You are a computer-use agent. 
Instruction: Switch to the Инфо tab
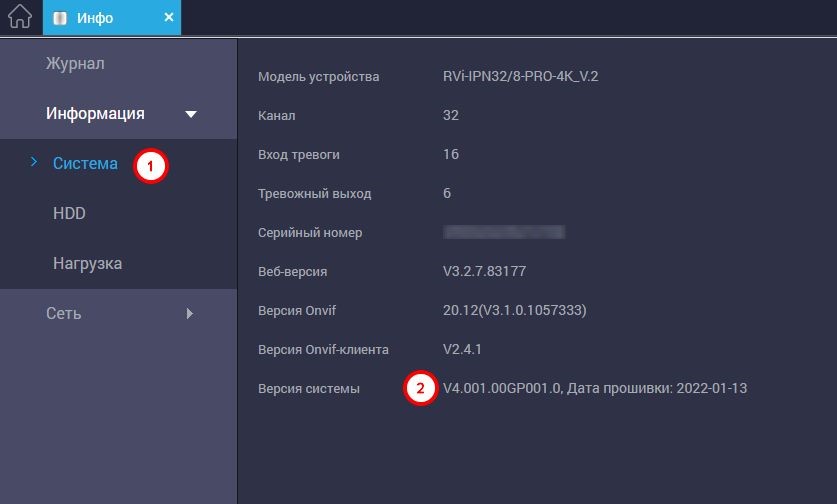[96, 18]
